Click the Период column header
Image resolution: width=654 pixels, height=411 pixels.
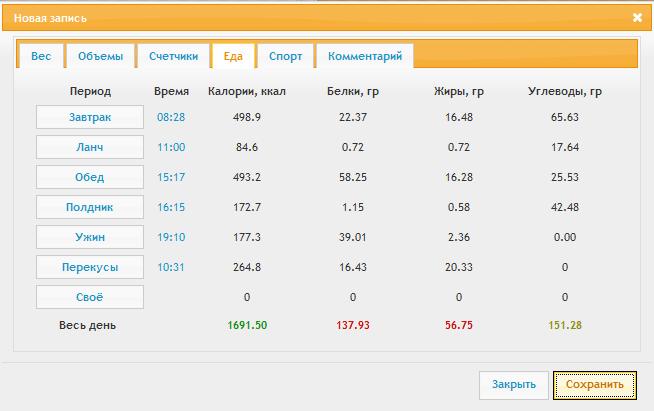[x=90, y=91]
